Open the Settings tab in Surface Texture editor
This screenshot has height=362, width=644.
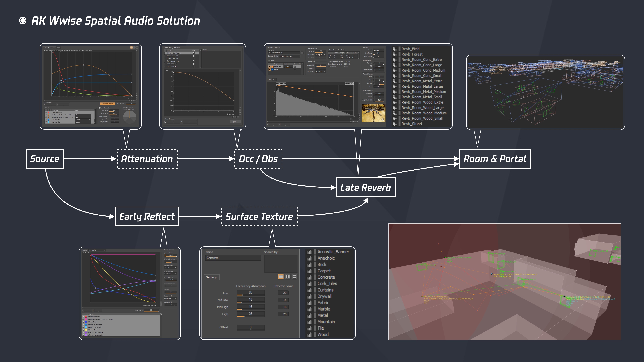[x=212, y=277]
